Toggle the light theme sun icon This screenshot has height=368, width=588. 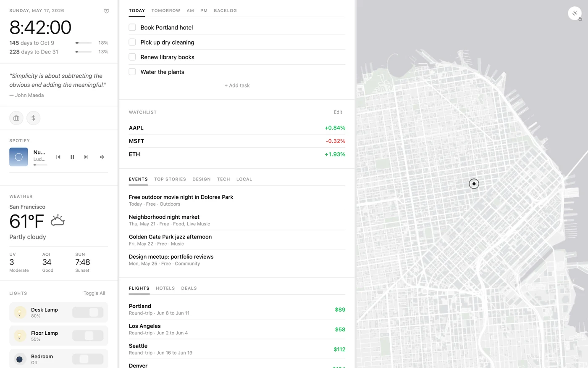575,13
